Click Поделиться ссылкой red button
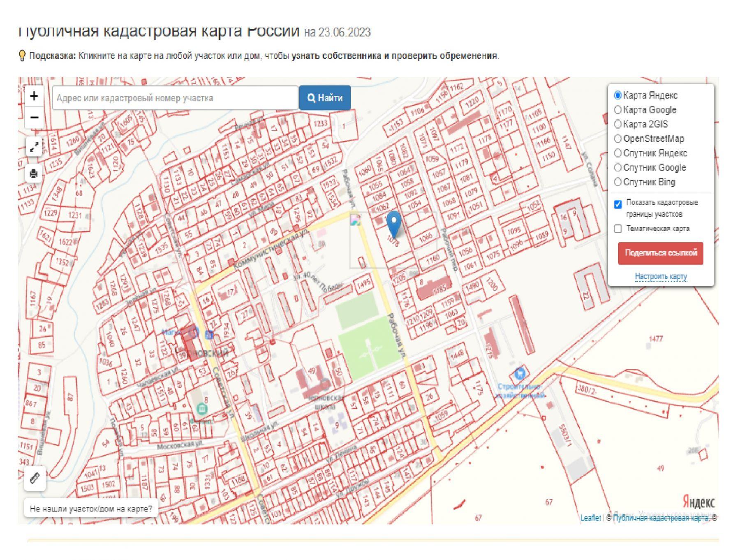This screenshot has width=740, height=560. click(660, 253)
